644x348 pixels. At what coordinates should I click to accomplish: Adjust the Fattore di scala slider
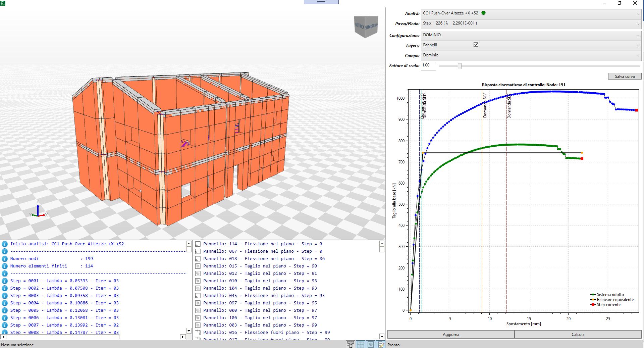(x=460, y=66)
